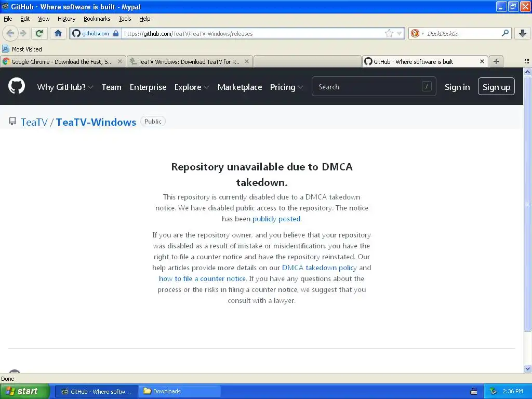Image resolution: width=532 pixels, height=399 pixels.
Task: Open the publicly posted notice link
Action: 276,219
